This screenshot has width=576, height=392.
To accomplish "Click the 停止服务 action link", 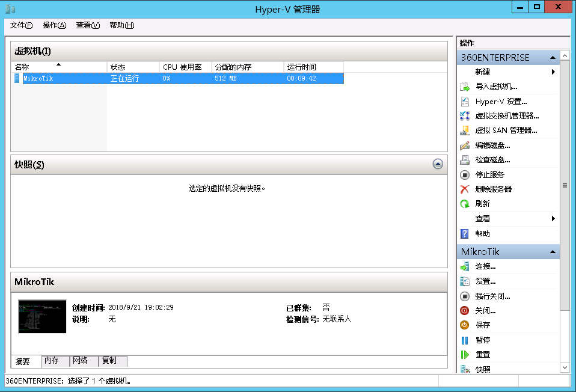I will [x=489, y=175].
